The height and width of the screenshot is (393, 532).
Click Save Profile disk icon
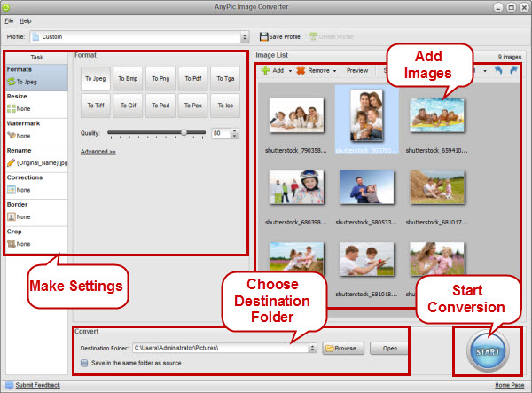[x=263, y=36]
